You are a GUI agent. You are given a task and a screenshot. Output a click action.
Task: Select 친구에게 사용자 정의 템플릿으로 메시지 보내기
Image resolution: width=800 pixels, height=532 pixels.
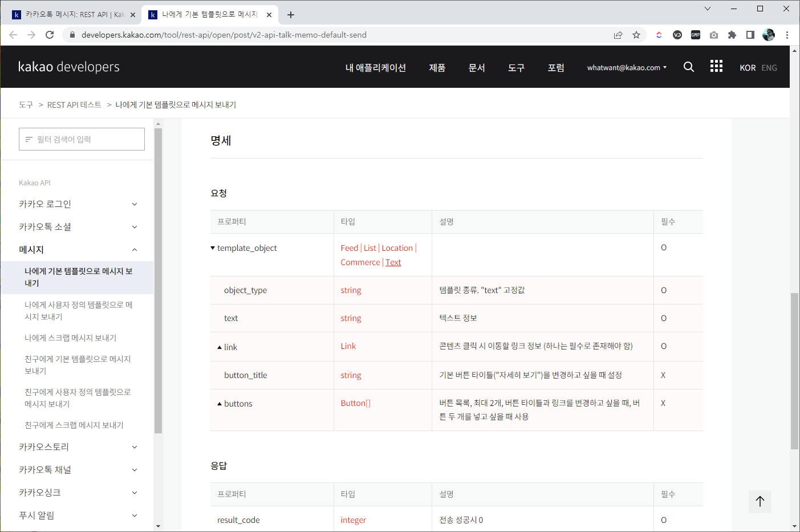click(78, 398)
